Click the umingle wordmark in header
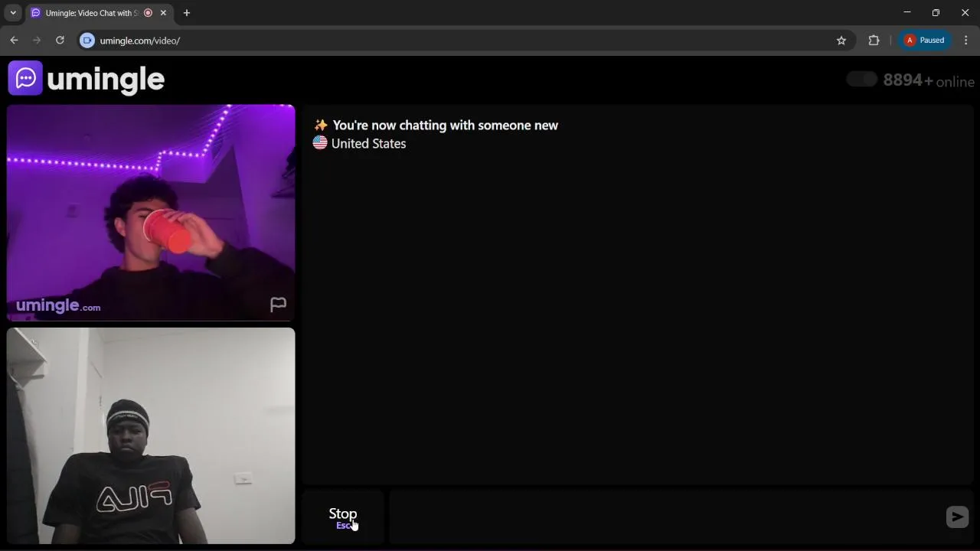Viewport: 980px width, 551px height. pos(106,79)
